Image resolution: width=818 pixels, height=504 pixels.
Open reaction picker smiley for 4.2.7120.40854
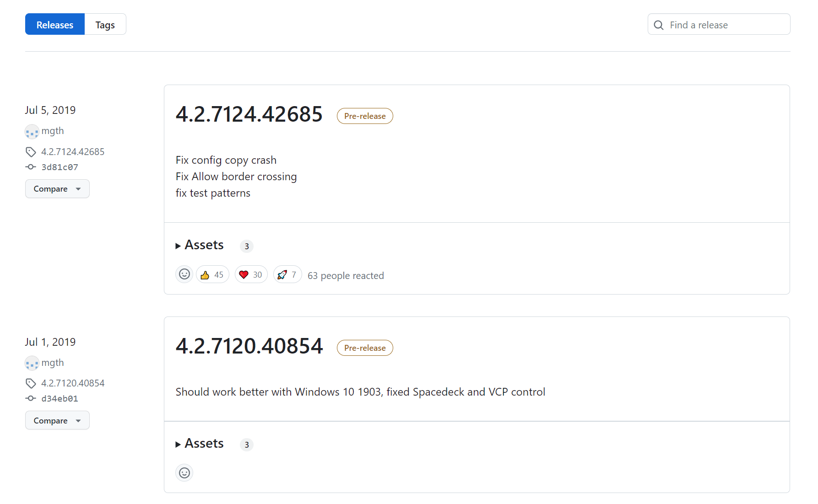[x=184, y=473]
